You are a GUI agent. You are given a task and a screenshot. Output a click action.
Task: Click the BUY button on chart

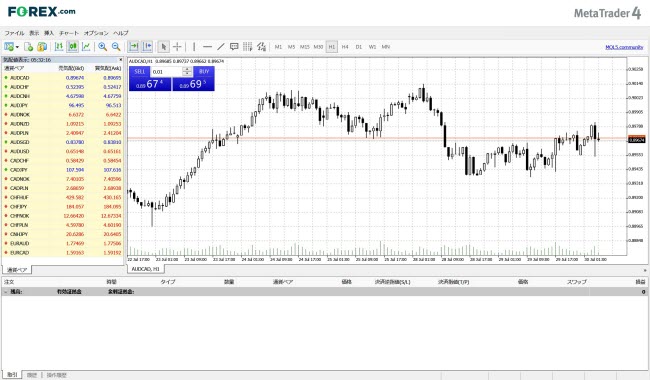pyautogui.click(x=204, y=72)
